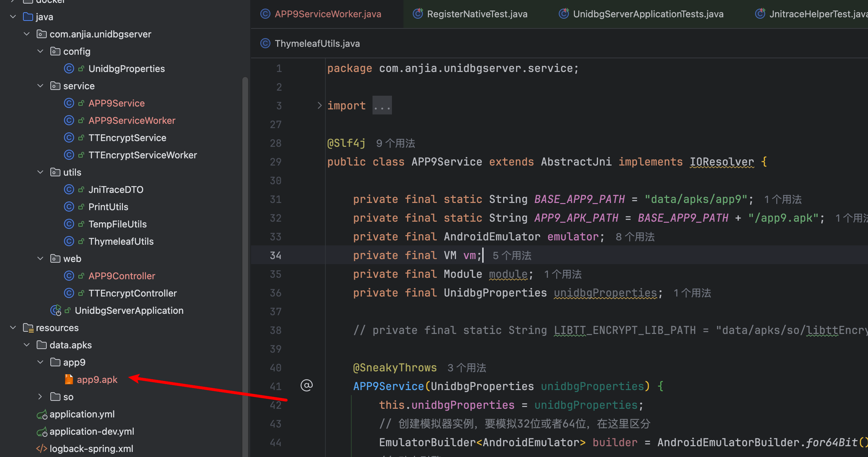Click the application.yml Spring config icon

pyautogui.click(x=42, y=414)
